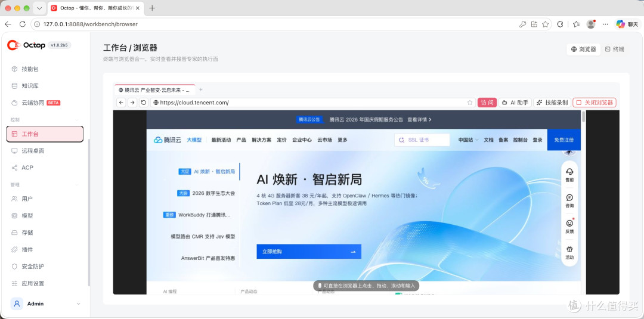
Task: Click the 备案 link
Action: [503, 140]
